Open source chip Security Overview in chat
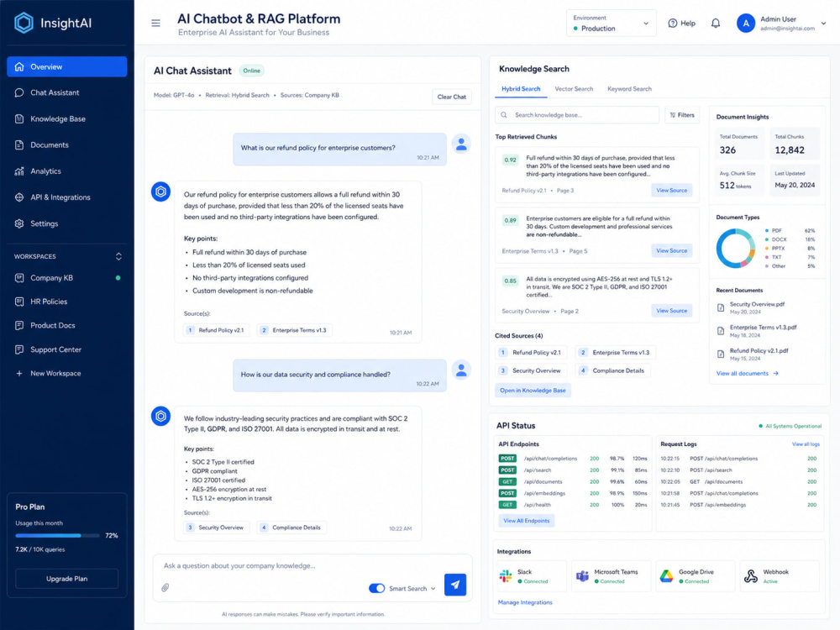Image resolution: width=840 pixels, height=630 pixels. click(216, 528)
